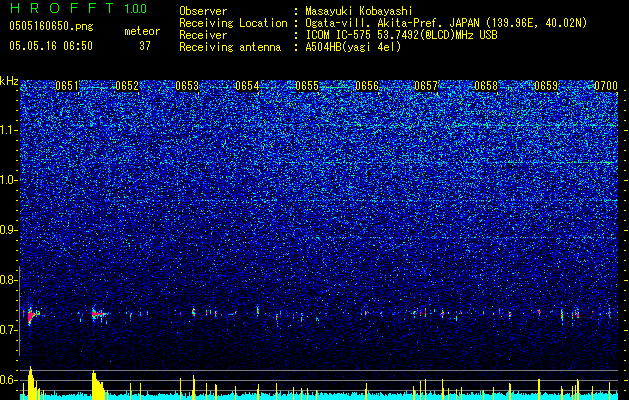Select the filename 0505160650.png
Viewport: 629px width, 400px height.
pos(51,26)
